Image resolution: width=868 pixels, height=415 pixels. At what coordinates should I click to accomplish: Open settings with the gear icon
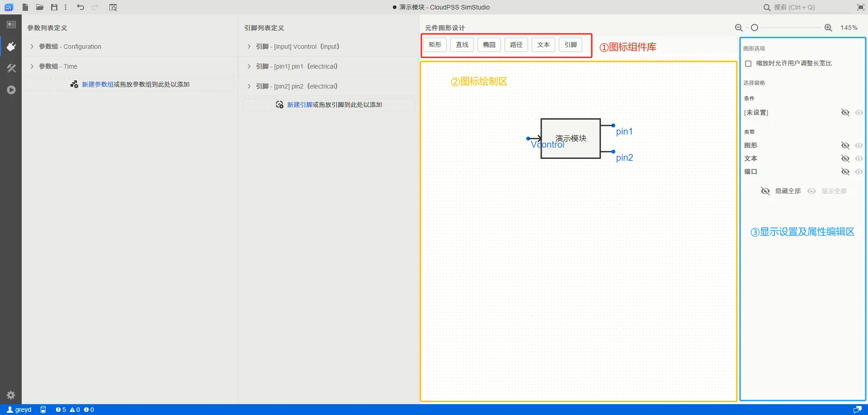click(x=11, y=395)
